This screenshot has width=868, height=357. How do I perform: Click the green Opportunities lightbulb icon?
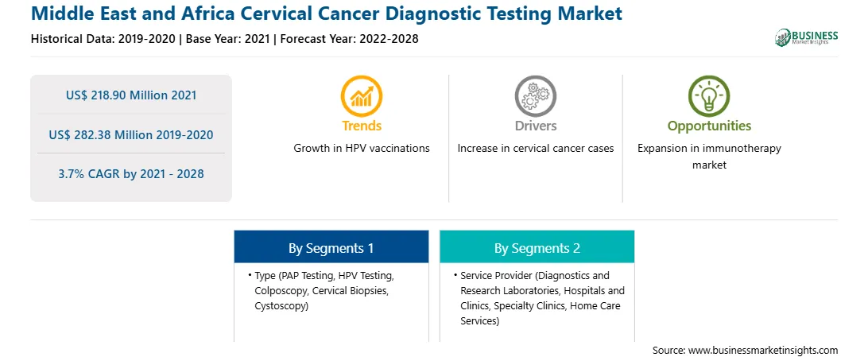click(x=709, y=95)
